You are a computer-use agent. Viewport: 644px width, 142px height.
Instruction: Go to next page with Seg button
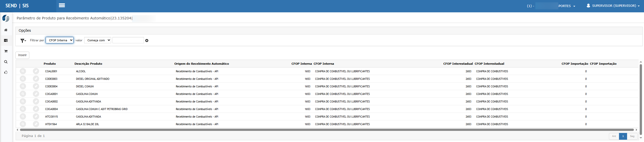pyautogui.click(x=632, y=136)
